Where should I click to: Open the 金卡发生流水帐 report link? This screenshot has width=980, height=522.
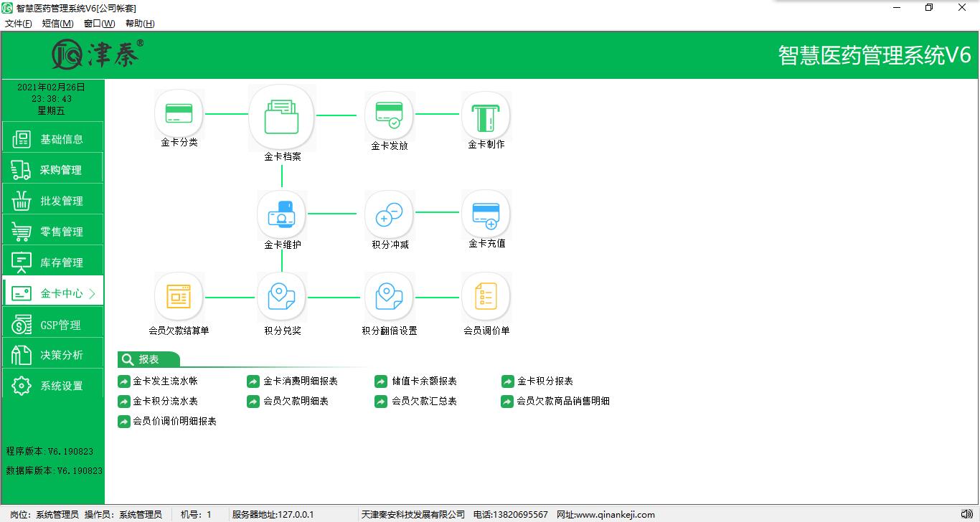164,381
